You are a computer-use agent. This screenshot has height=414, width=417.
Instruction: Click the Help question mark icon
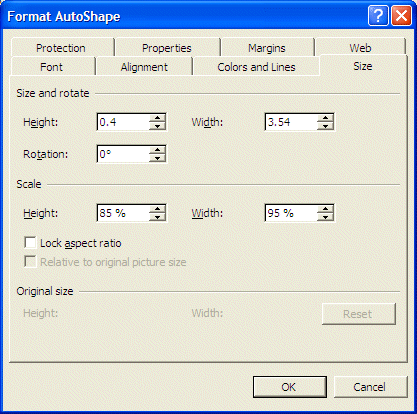pos(378,16)
